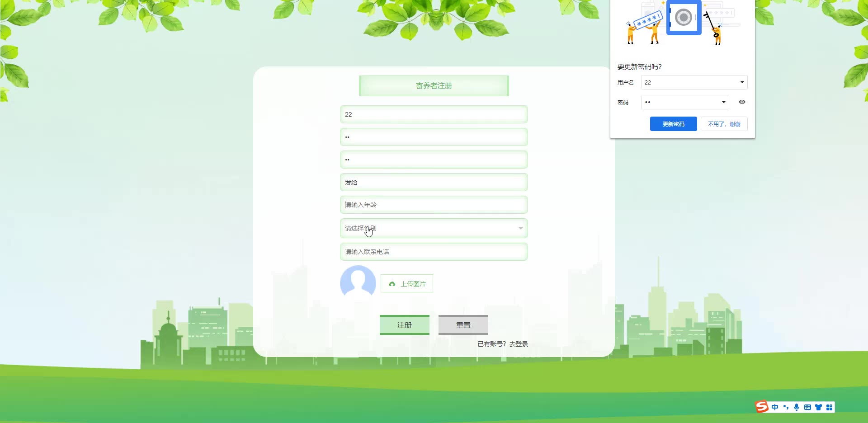The image size is (868, 423).
Task: Open the IME skin (shirt) icon
Action: [818, 407]
